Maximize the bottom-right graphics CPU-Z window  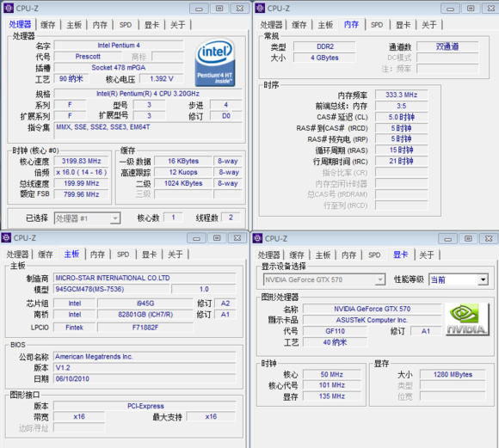click(x=468, y=239)
